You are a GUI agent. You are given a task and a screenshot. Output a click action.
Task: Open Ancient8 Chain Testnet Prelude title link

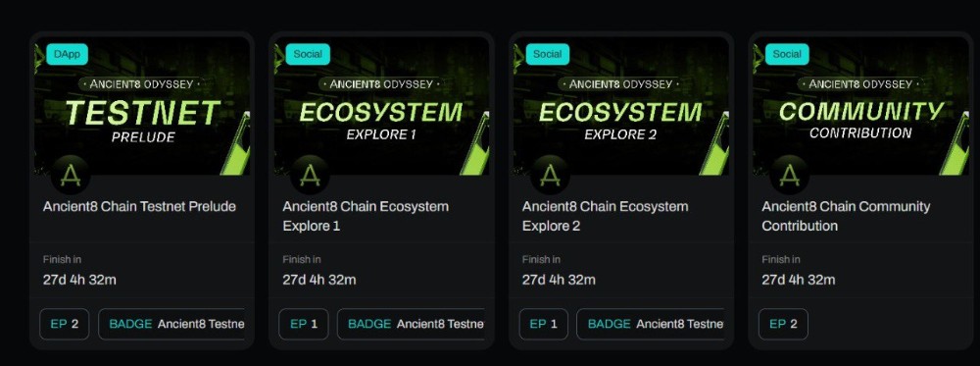(x=139, y=206)
